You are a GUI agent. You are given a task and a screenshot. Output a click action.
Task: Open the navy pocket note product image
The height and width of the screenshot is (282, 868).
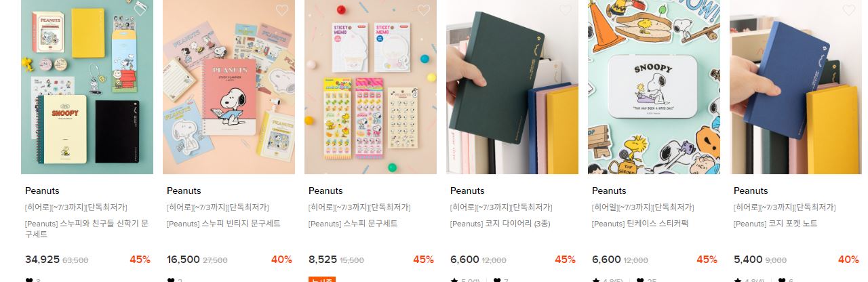(795, 87)
